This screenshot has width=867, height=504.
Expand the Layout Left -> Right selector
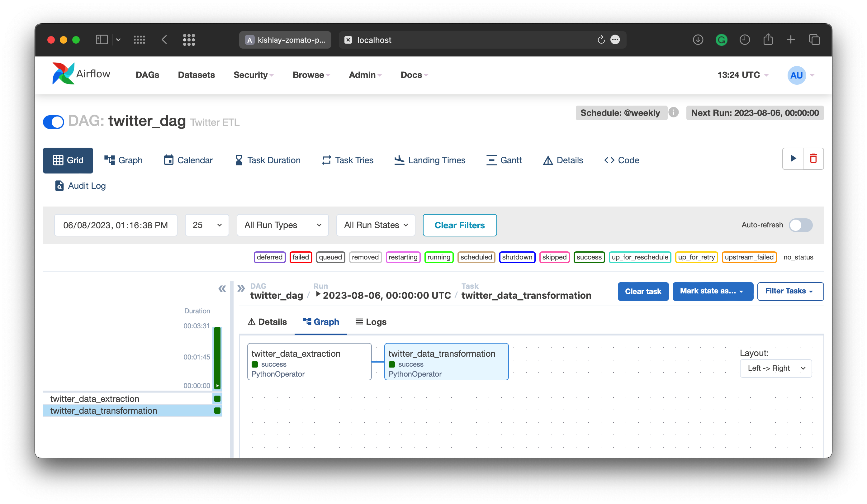[x=775, y=368]
